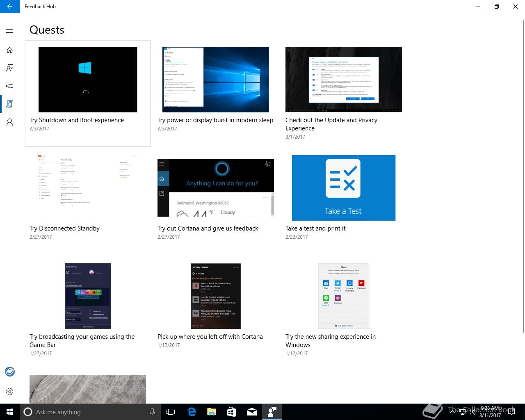The height and width of the screenshot is (420, 525).
Task: Open the Profile person icon
Action: [x=10, y=122]
